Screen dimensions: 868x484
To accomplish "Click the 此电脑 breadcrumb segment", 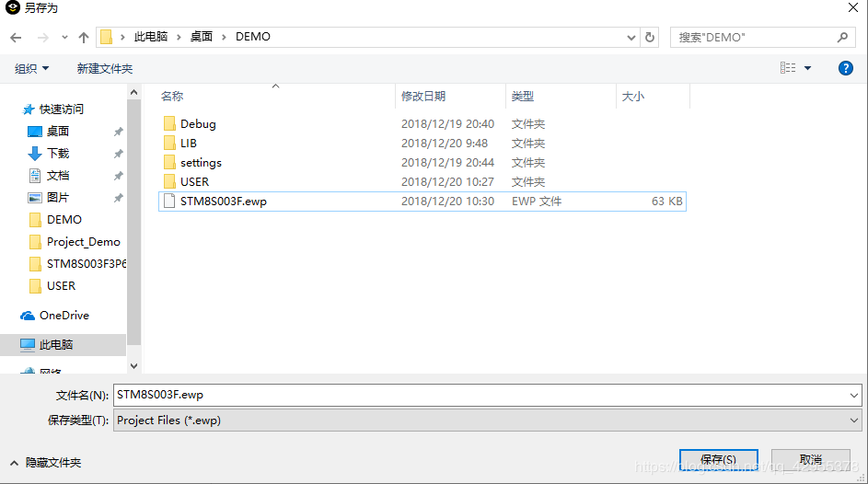I will point(151,37).
